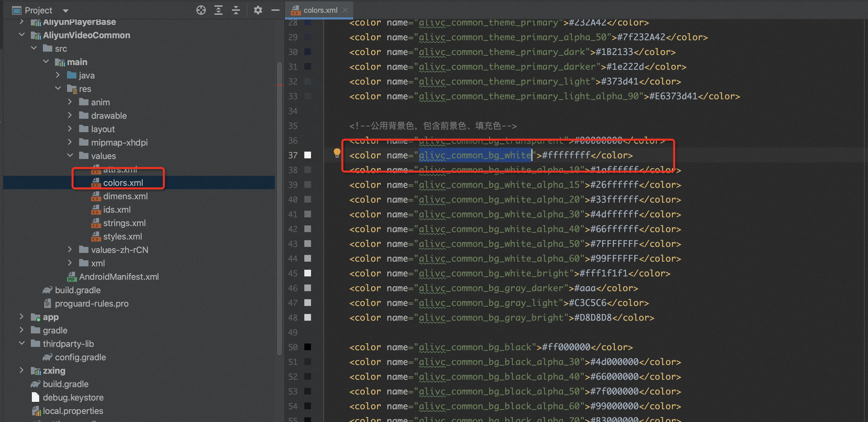Switch to the colors.xml tab
The image size is (868, 422).
click(x=320, y=10)
